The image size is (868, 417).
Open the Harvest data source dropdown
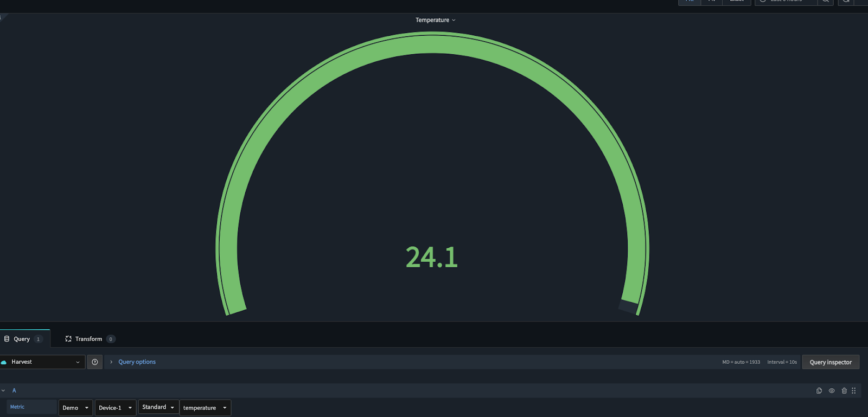pyautogui.click(x=42, y=362)
